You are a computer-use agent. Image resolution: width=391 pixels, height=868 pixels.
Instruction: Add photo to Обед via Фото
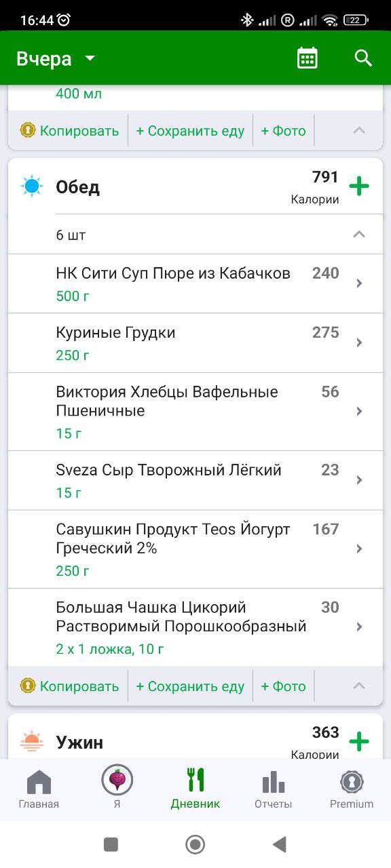click(283, 686)
